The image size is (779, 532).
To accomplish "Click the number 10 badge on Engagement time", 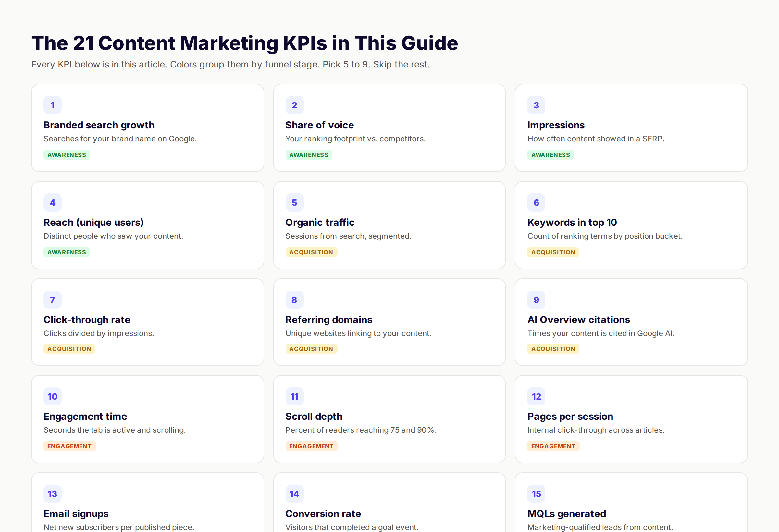I will (x=53, y=397).
